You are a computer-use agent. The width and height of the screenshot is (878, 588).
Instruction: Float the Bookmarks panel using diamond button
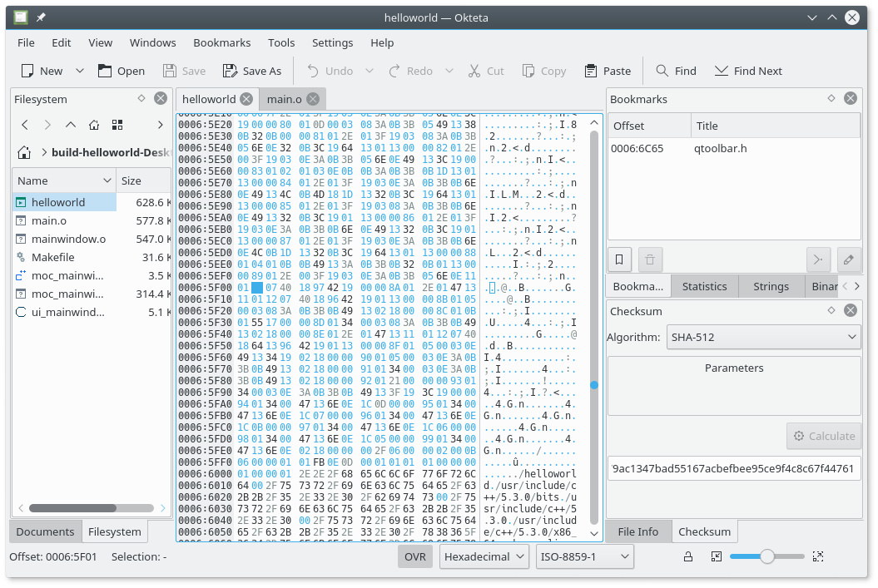(x=831, y=98)
